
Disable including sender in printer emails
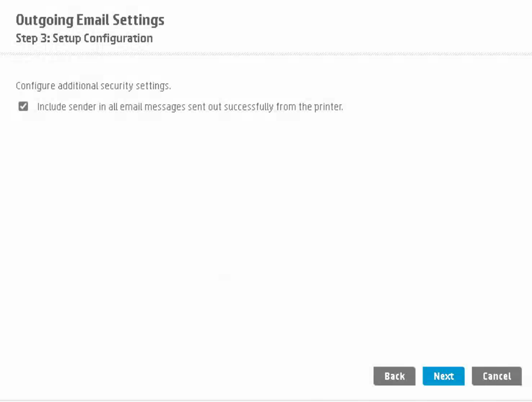[24, 107]
